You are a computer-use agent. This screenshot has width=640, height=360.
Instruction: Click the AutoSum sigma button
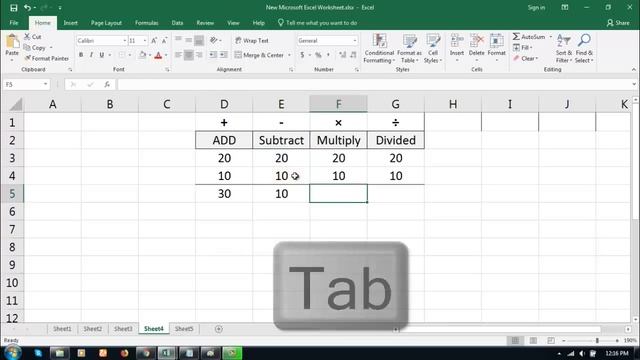(528, 37)
